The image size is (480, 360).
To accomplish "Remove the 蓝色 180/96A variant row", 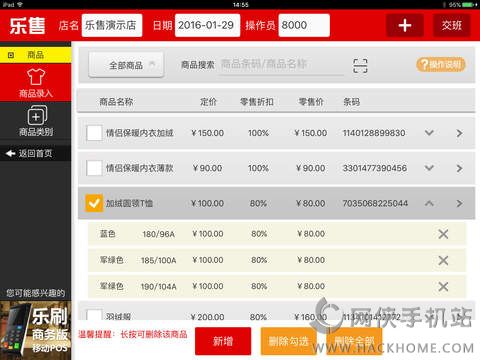I will point(443,234).
